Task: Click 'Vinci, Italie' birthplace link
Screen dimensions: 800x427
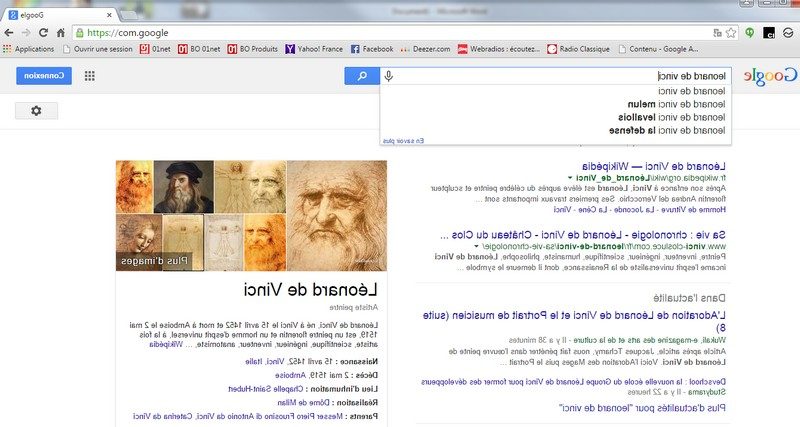Action: pos(264,361)
